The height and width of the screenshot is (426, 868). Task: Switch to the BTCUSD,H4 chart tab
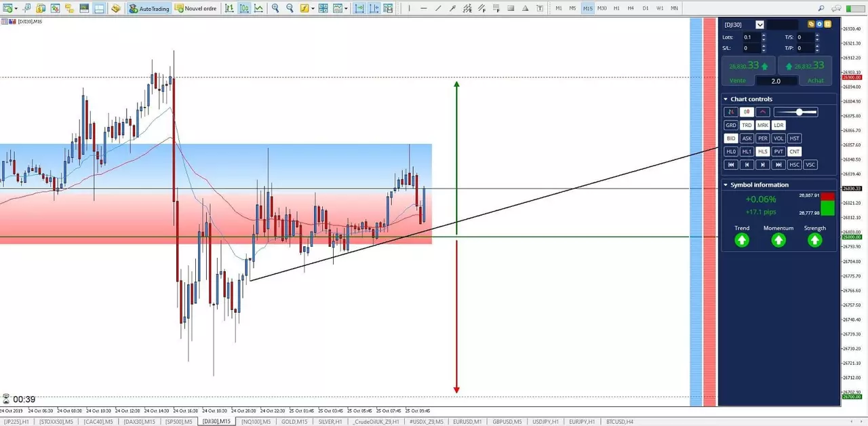[x=620, y=421]
